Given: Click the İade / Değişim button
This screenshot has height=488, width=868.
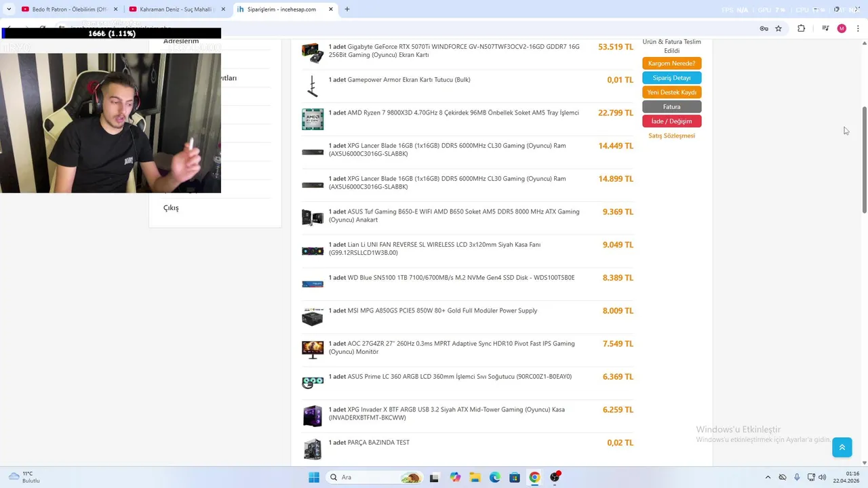Looking at the screenshot, I should click(671, 121).
